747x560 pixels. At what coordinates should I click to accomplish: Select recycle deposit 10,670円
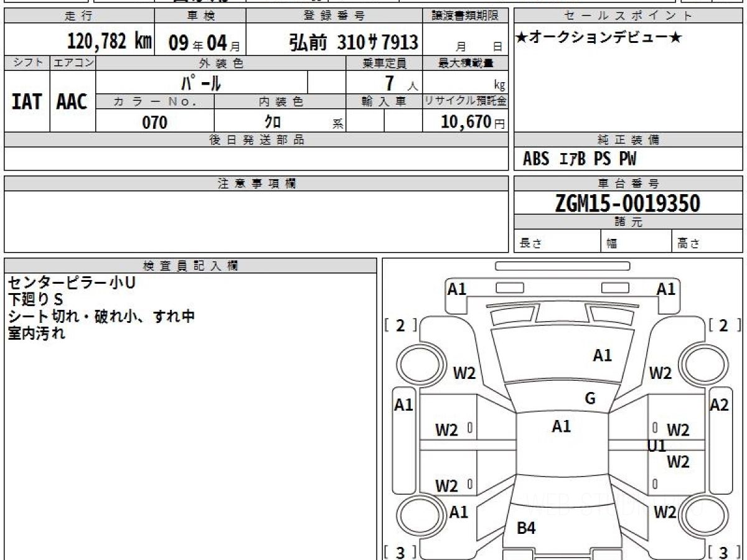coord(473,122)
